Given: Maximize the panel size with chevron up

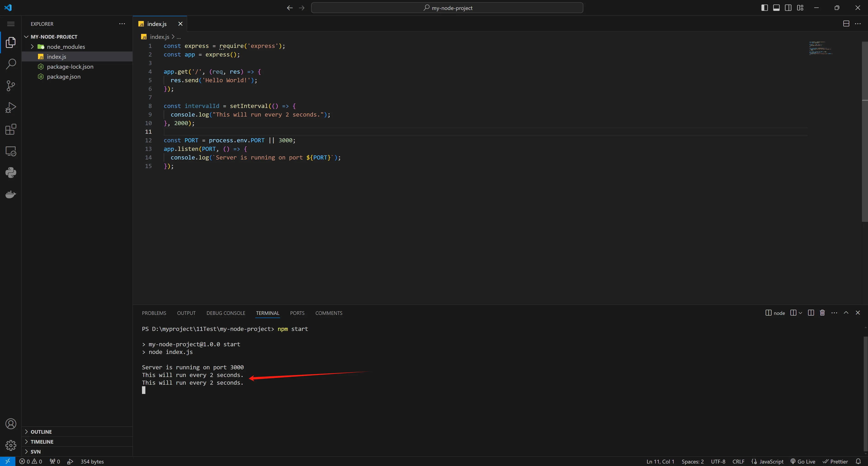Looking at the screenshot, I should point(846,313).
